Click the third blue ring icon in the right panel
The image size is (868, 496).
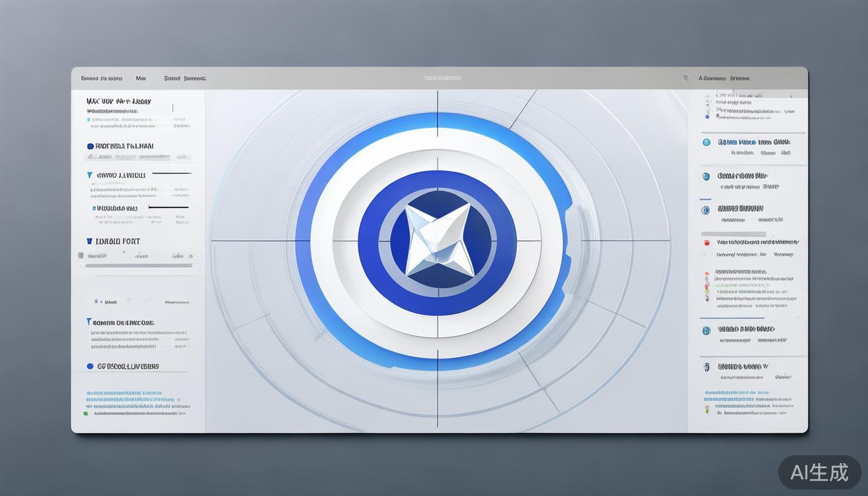coord(706,210)
